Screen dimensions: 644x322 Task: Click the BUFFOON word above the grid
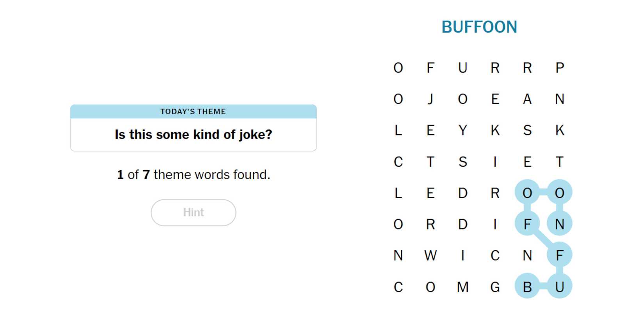(x=479, y=27)
